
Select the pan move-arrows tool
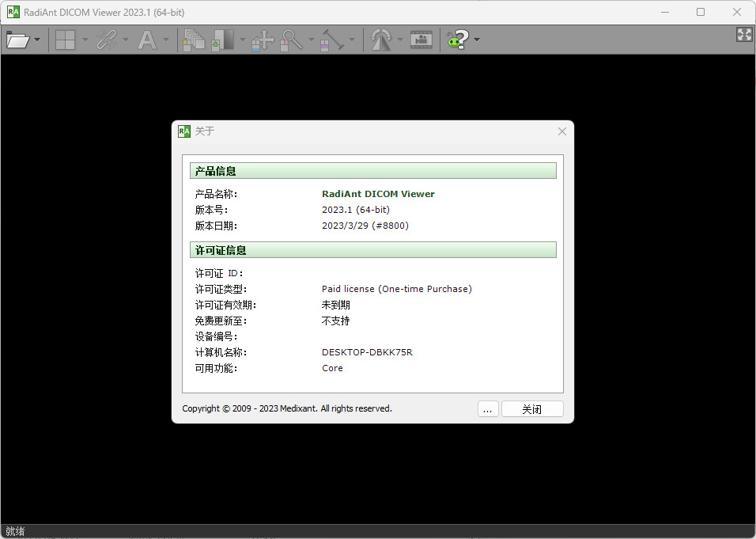(x=263, y=40)
